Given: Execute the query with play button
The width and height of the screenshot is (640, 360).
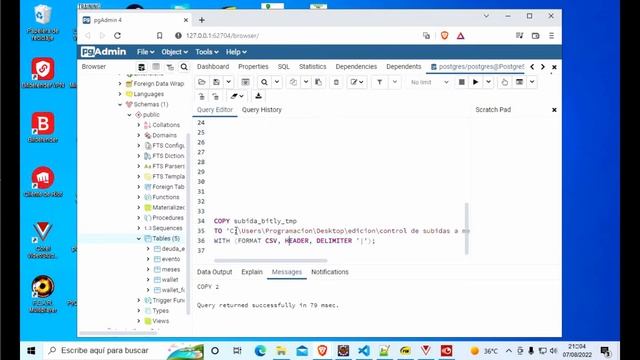Looking at the screenshot, I should pyautogui.click(x=476, y=82).
